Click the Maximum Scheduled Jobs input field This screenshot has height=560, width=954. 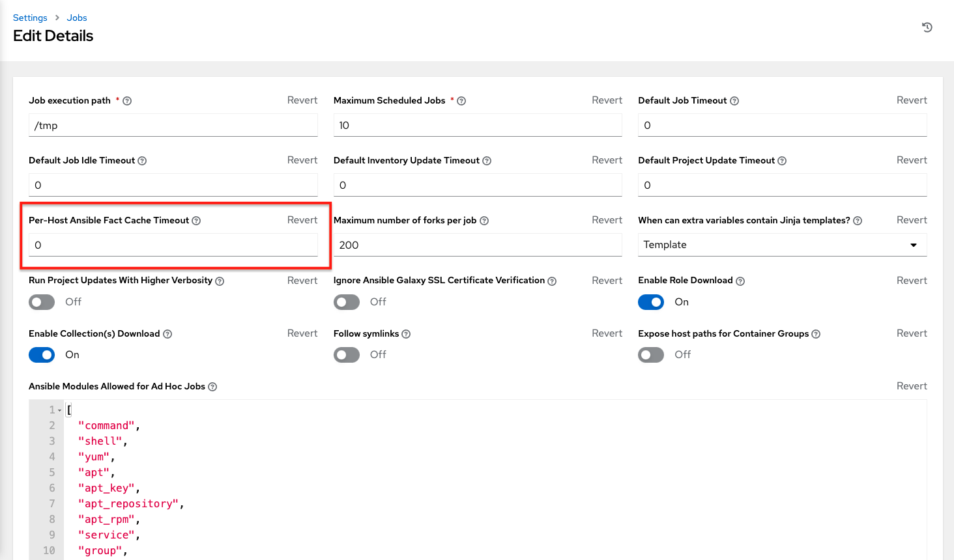click(477, 125)
